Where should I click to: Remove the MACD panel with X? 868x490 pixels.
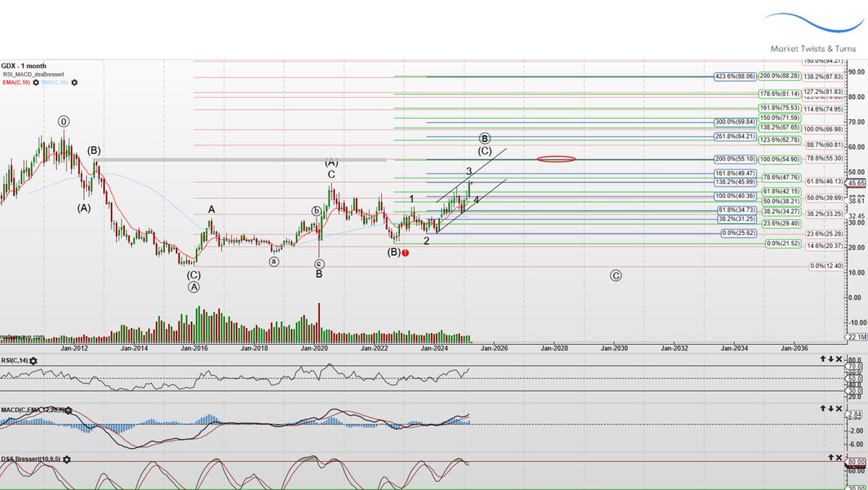coord(838,408)
